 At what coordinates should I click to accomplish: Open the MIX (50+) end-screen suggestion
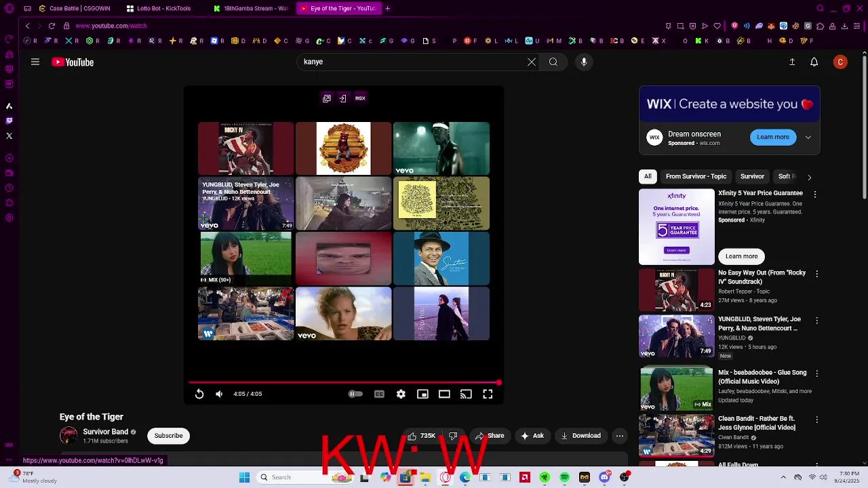click(x=245, y=258)
